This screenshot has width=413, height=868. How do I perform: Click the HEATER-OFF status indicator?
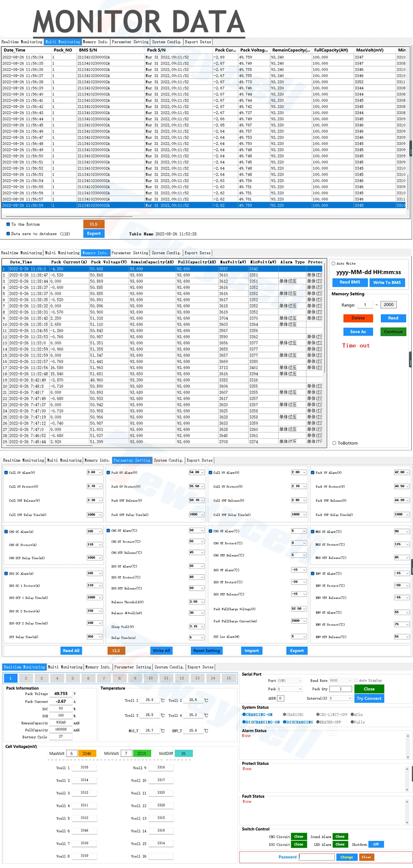click(x=329, y=722)
